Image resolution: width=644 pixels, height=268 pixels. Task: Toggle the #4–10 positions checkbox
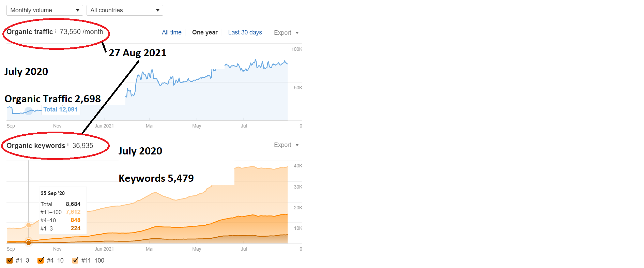41,260
